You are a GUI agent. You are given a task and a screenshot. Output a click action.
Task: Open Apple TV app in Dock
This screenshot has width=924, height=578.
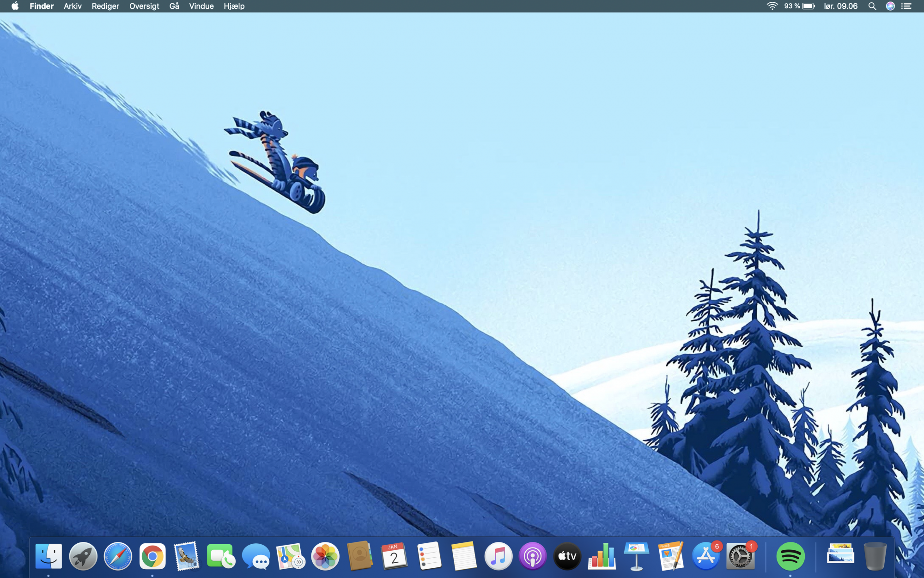[567, 556]
